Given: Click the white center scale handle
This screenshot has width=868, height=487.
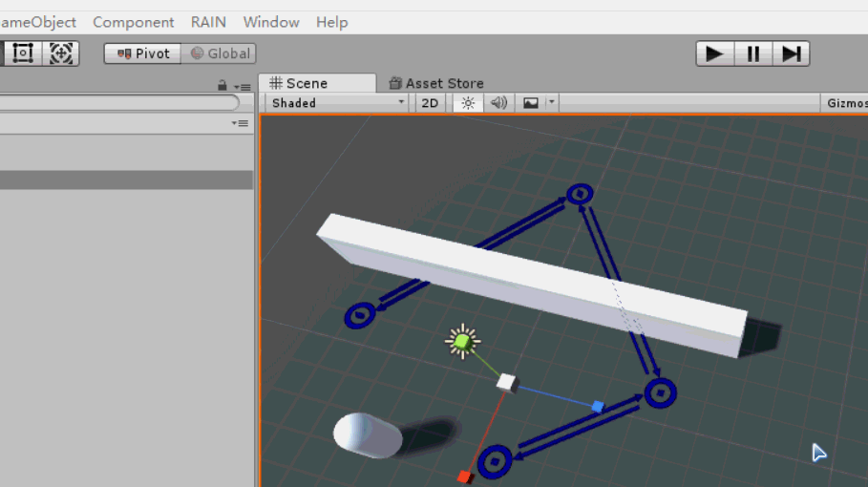Looking at the screenshot, I should pos(506,382).
